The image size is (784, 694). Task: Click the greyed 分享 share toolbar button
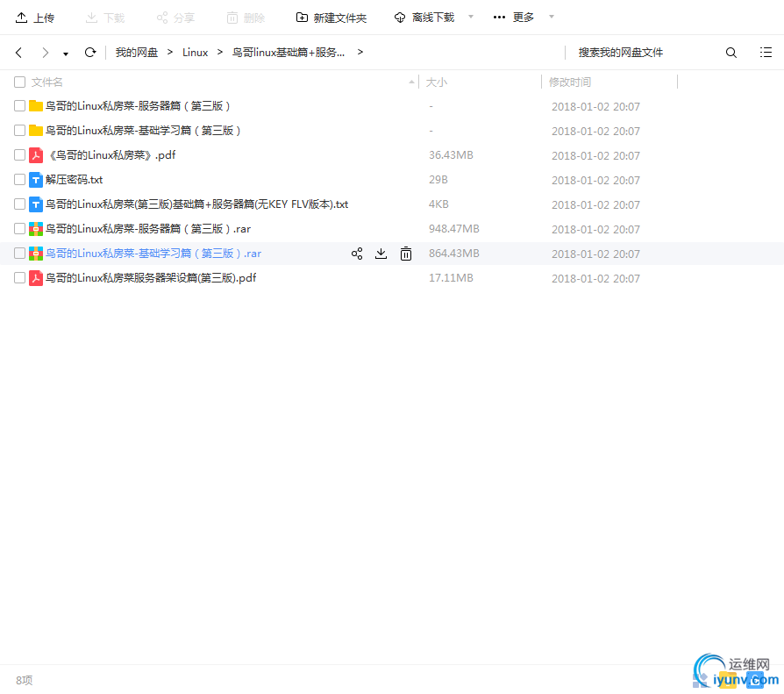coord(175,18)
